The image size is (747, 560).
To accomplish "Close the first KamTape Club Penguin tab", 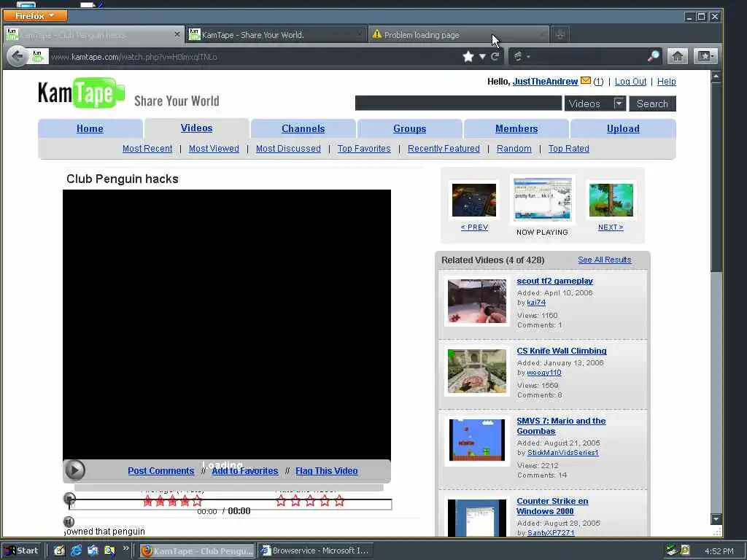I will [x=177, y=34].
